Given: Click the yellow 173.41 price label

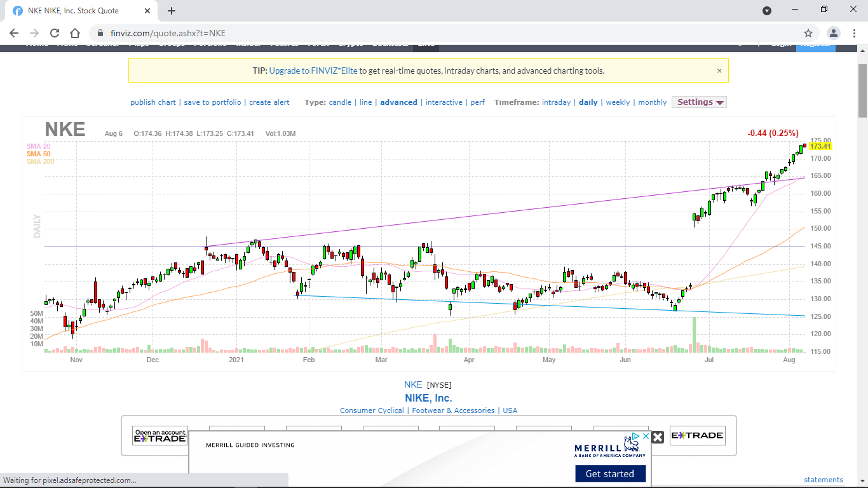Looking at the screenshot, I should click(x=820, y=146).
